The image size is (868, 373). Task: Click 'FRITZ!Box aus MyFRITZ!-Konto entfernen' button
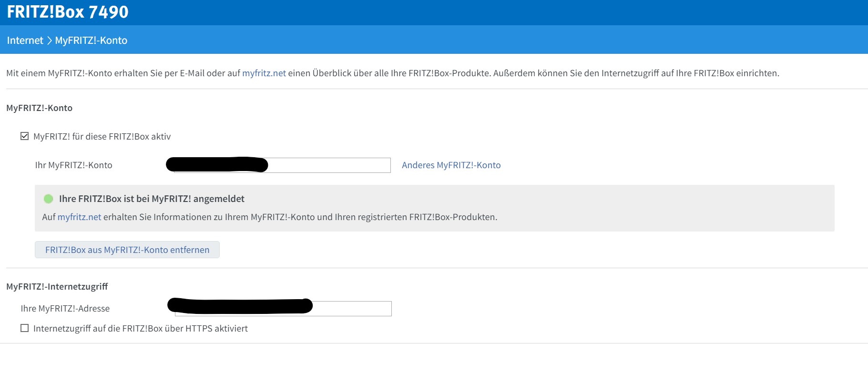coord(127,250)
